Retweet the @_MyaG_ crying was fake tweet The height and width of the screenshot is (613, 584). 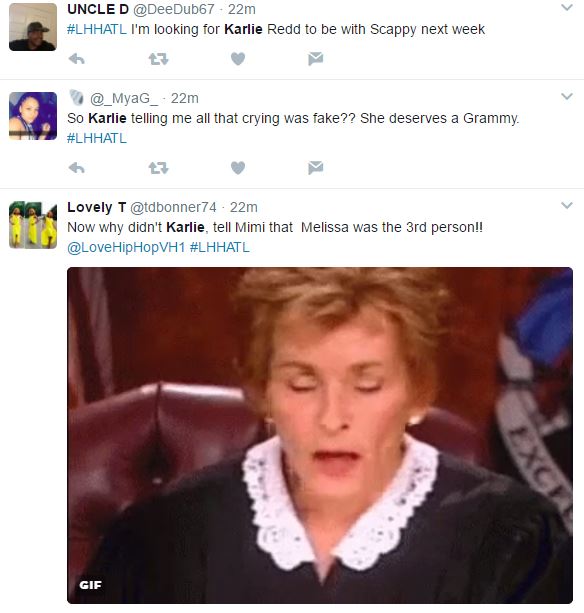click(x=158, y=168)
